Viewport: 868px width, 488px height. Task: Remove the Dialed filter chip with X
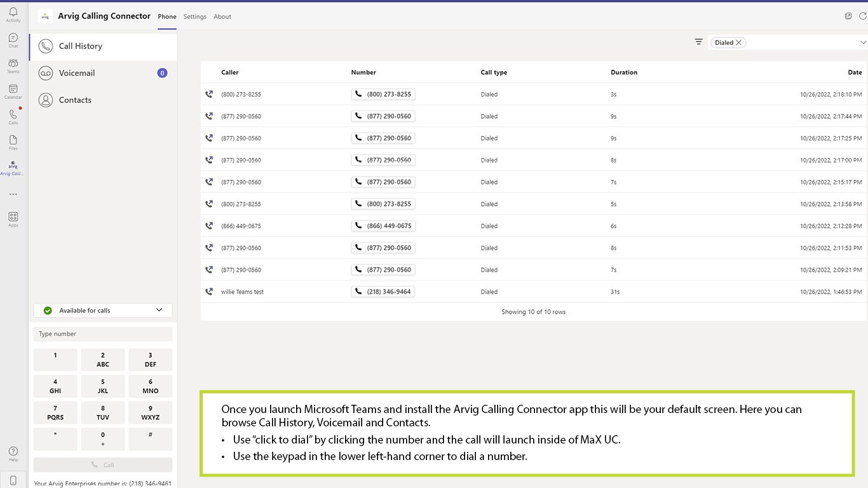[738, 43]
